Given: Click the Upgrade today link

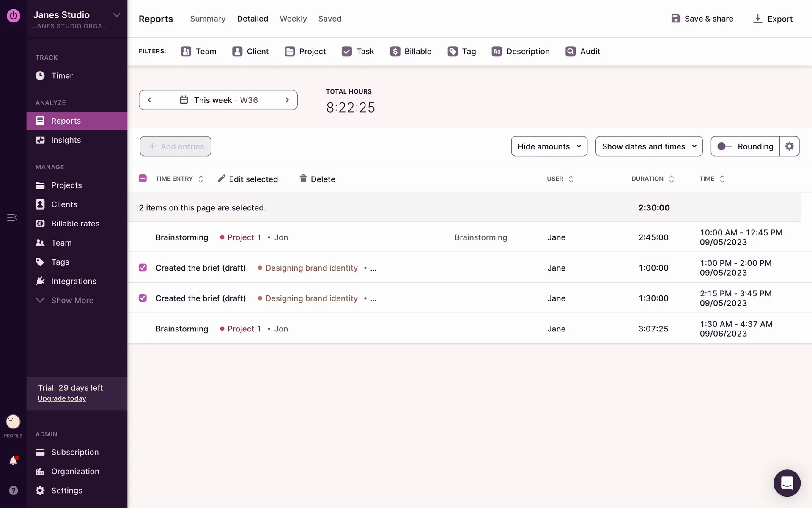Looking at the screenshot, I should coord(62,398).
